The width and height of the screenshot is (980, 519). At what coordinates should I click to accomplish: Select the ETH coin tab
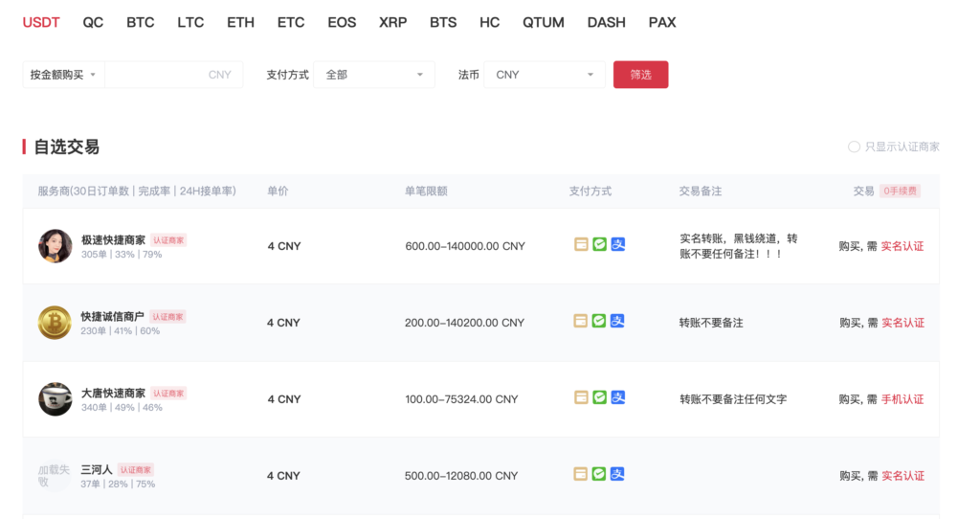[x=240, y=22]
